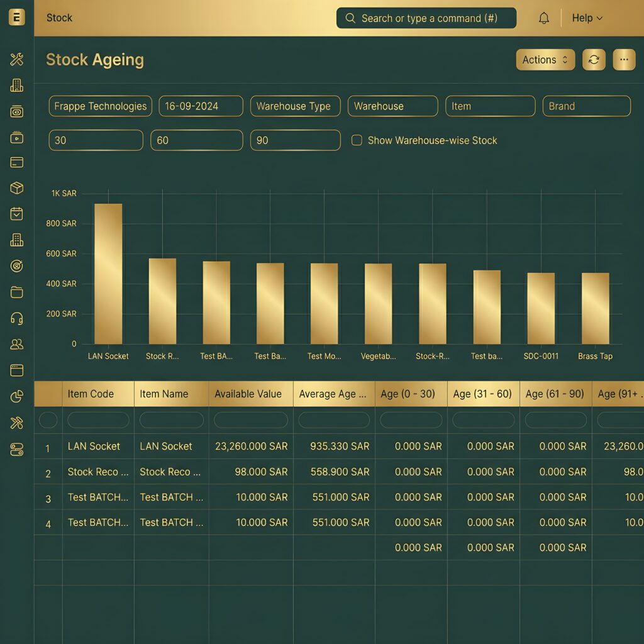This screenshot has height=644, width=644.
Task: Open the toggle switches settings icon in sidebar
Action: pos(17,449)
